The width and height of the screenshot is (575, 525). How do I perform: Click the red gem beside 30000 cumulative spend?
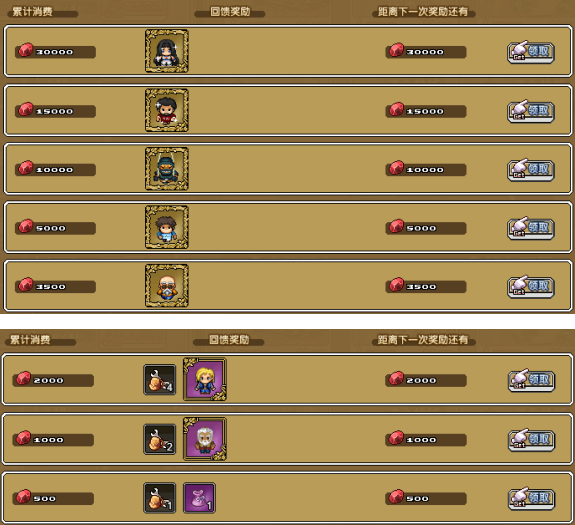point(26,50)
